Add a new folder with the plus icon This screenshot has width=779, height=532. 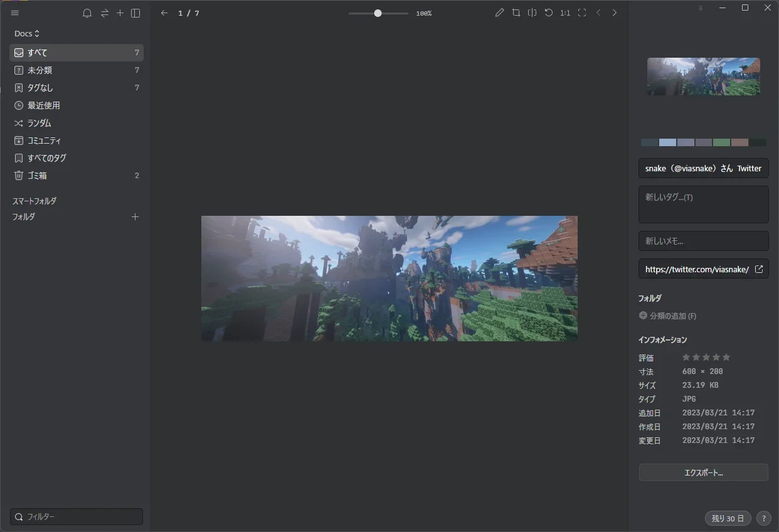point(135,217)
